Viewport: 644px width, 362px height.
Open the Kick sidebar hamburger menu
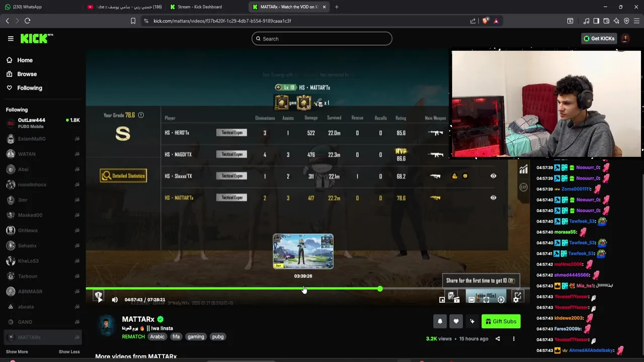(11, 39)
